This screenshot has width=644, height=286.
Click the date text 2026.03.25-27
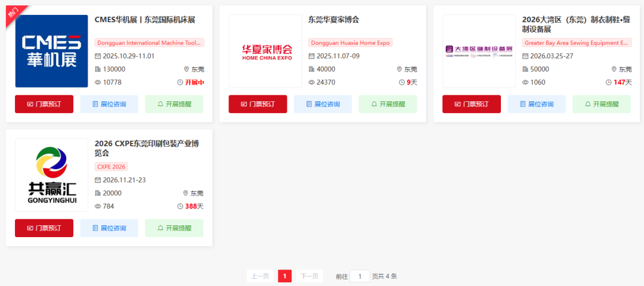[552, 56]
